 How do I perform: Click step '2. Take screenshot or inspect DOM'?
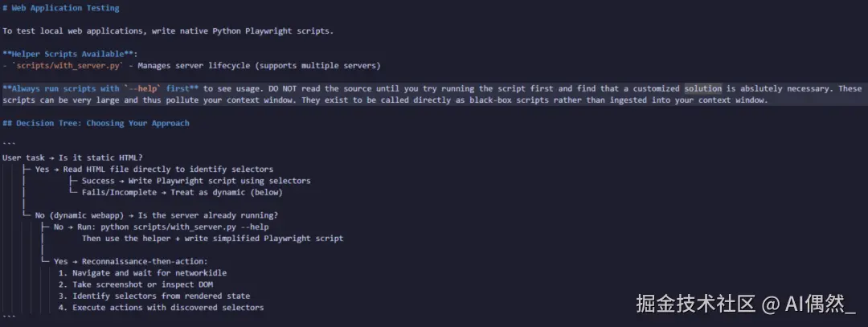(x=136, y=284)
